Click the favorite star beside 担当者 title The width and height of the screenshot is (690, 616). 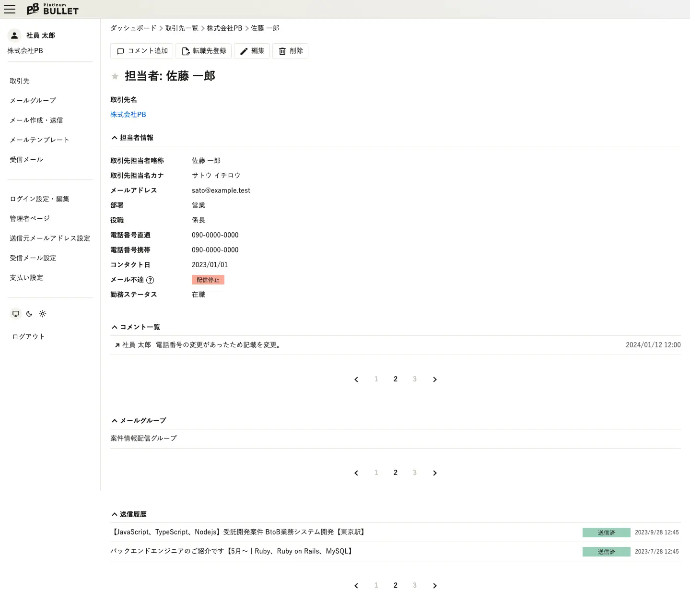[115, 76]
